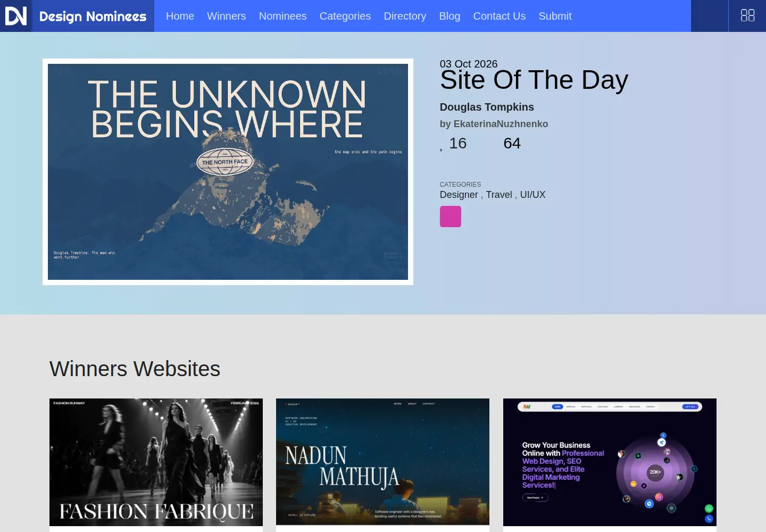This screenshot has height=532, width=766.
Task: Open the Blog menu item
Action: [x=449, y=16]
